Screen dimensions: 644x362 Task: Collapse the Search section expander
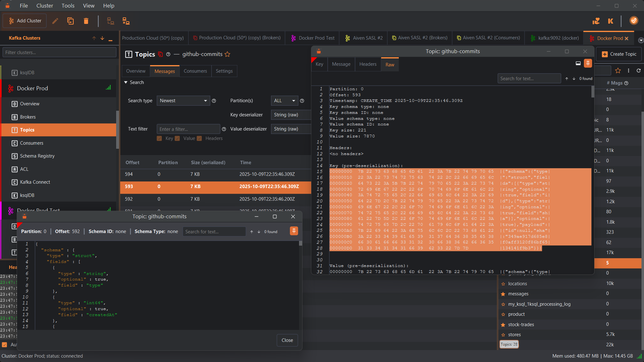pos(126,82)
